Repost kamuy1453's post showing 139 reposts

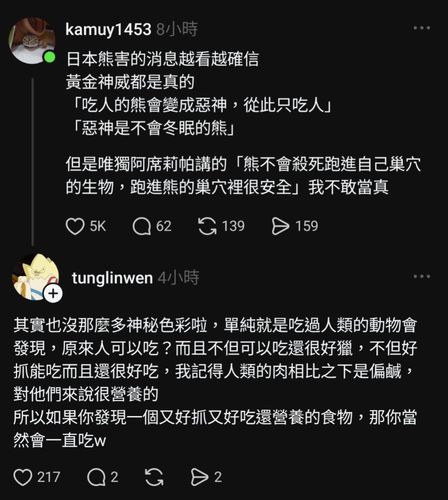(x=207, y=227)
